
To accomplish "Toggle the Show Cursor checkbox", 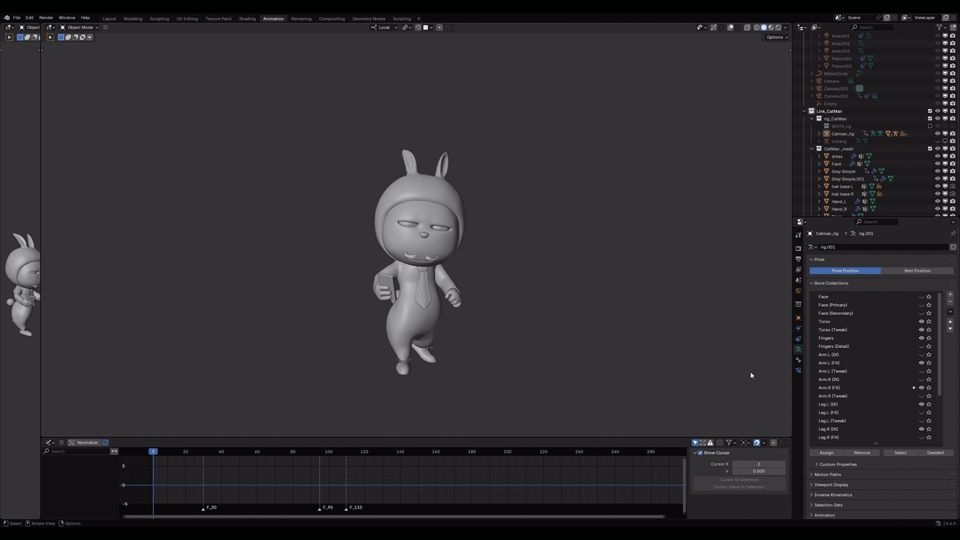I will point(700,453).
